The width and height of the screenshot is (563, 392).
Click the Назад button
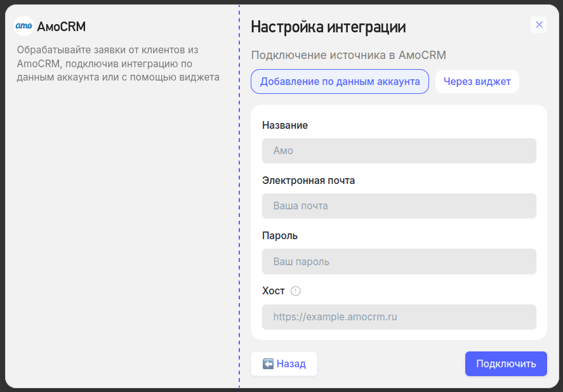click(284, 363)
